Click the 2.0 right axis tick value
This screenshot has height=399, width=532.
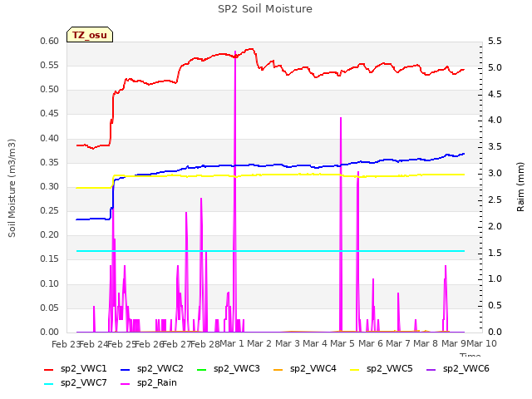pos(495,226)
